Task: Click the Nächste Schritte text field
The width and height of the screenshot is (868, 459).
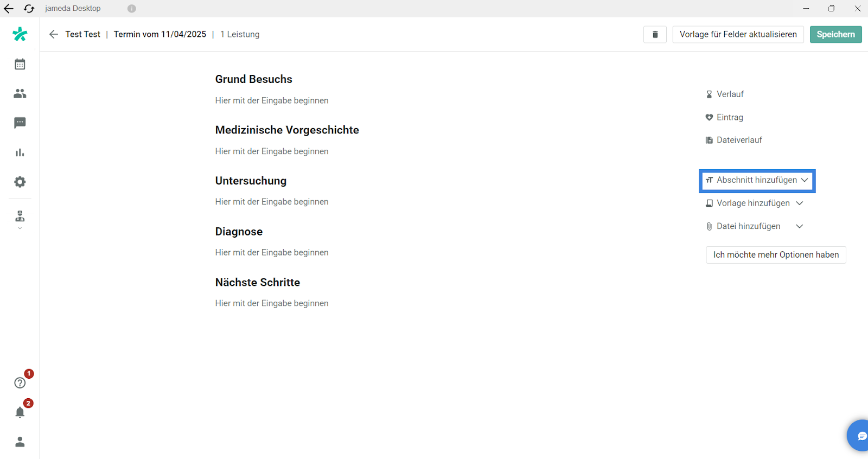Action: tap(272, 303)
